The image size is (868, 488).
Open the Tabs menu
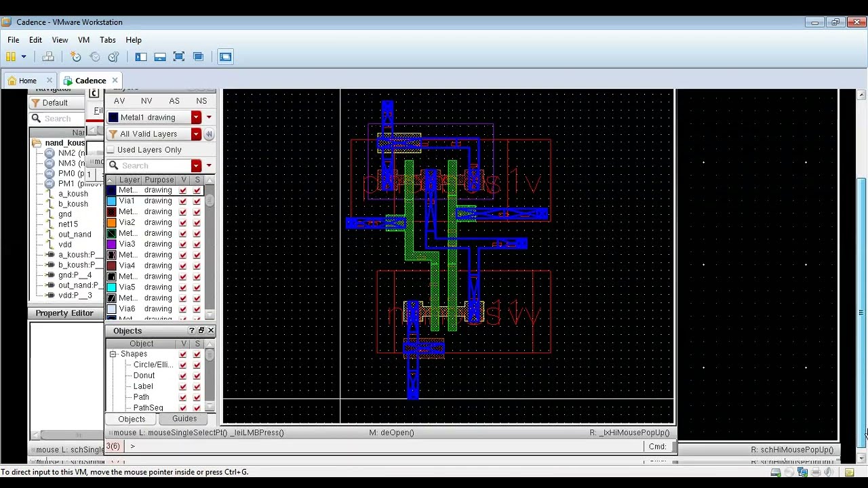(107, 40)
